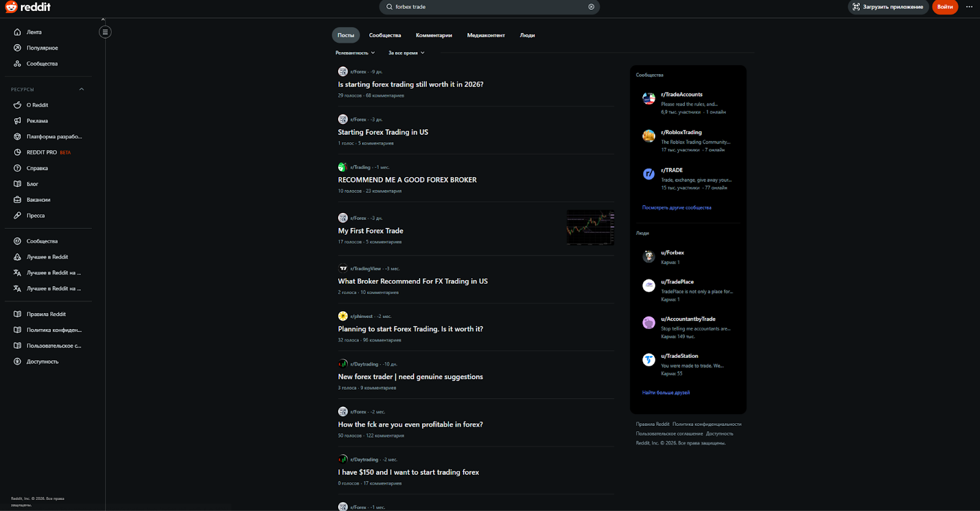Image resolution: width=980 pixels, height=511 pixels.
Task: Open the Релевантность sort dropdown
Action: (355, 53)
